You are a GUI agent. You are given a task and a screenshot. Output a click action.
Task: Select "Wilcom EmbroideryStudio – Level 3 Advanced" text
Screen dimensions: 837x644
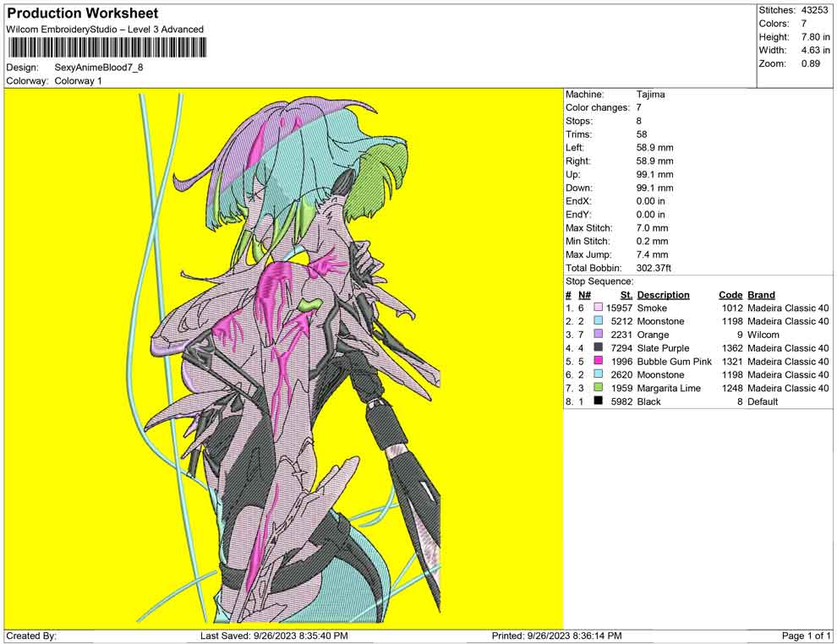(105, 30)
